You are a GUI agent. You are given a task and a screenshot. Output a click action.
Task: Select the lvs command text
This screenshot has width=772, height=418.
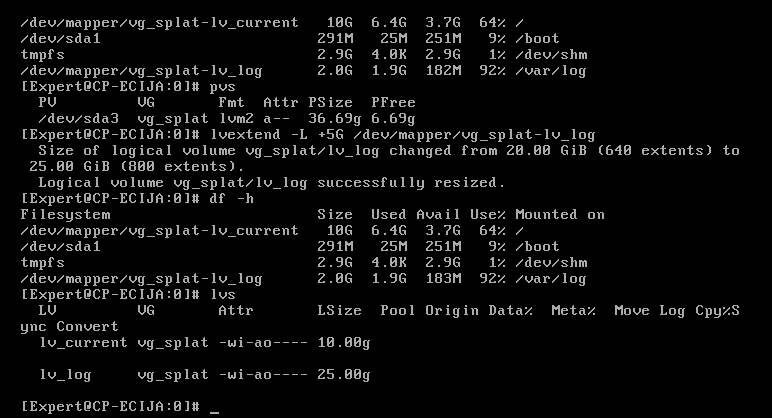[x=223, y=294]
